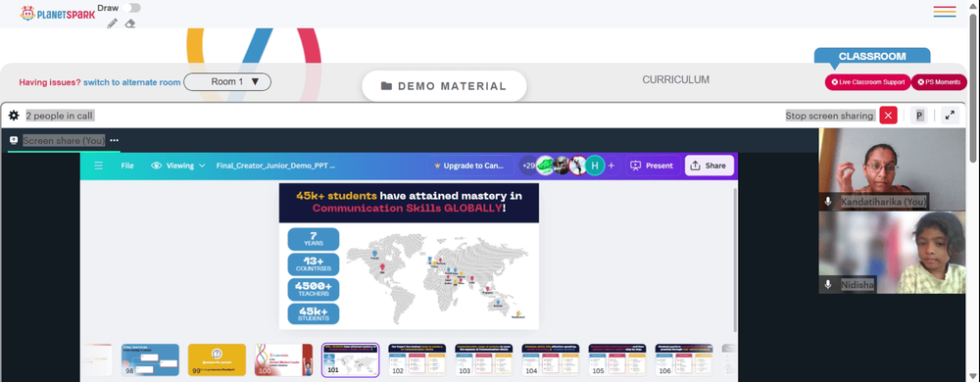
Task: Open call settings gear
Action: tap(14, 116)
